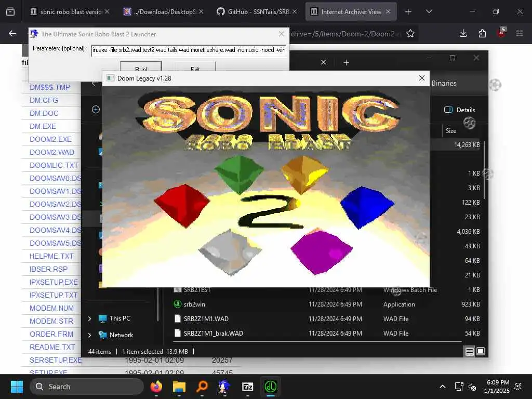The height and width of the screenshot is (399, 532).
Task: Click the Firefox address bar URL
Action: [345, 33]
